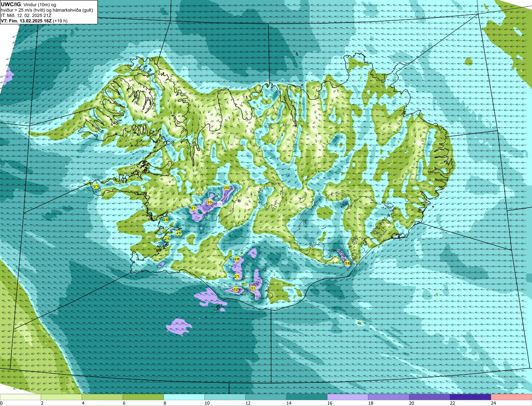The width and height of the screenshot is (532, 406).
Task: Click the pink above-24 m/s legend swatch
Action: point(512,397)
